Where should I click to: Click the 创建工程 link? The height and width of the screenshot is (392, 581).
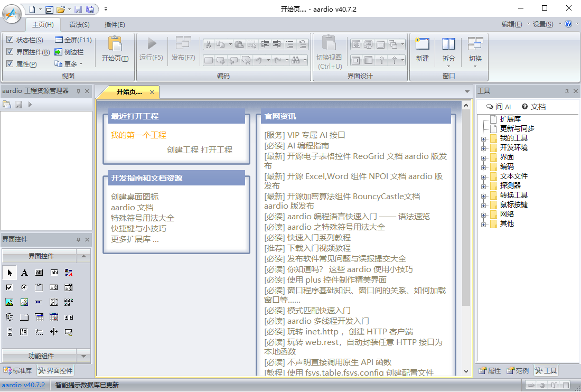click(182, 150)
